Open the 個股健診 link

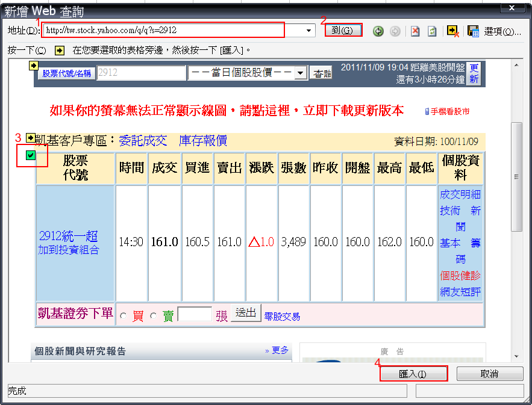tap(460, 276)
